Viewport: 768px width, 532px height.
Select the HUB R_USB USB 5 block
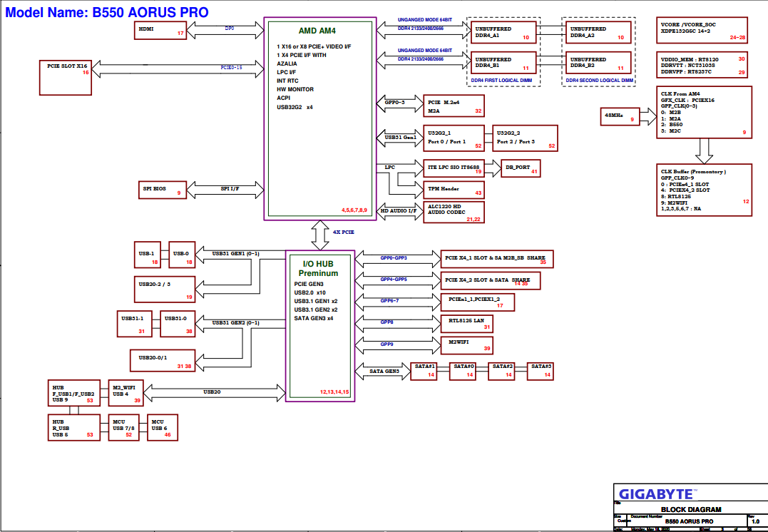tap(74, 428)
